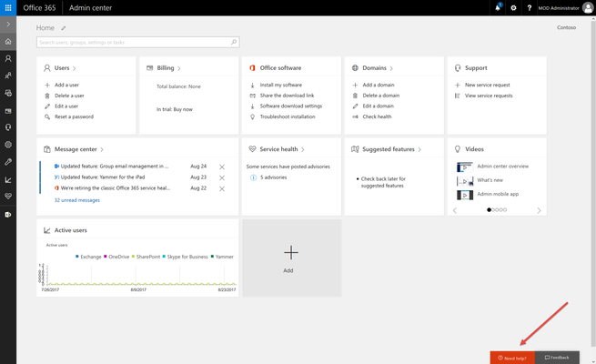Open Users section in sidebar
Screen dimensions: 596x364
(x=8, y=58)
